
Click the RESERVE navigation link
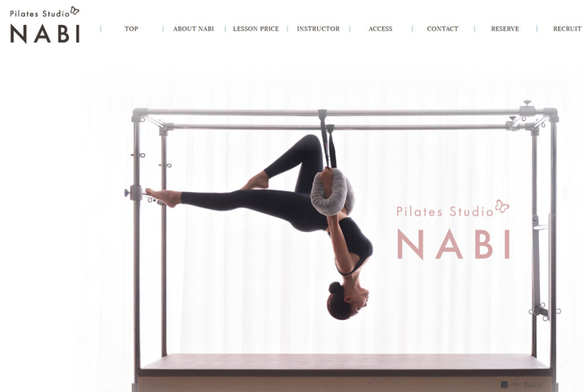[x=505, y=29]
